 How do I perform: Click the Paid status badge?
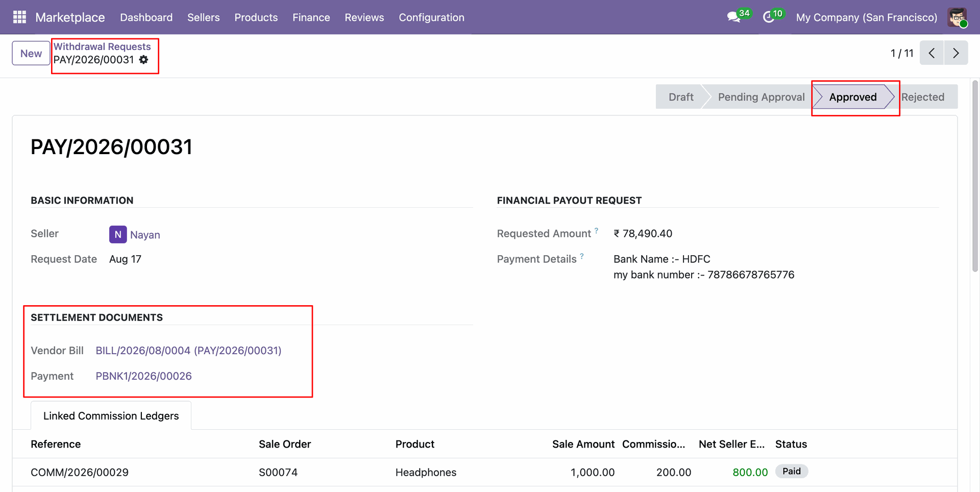(x=791, y=471)
